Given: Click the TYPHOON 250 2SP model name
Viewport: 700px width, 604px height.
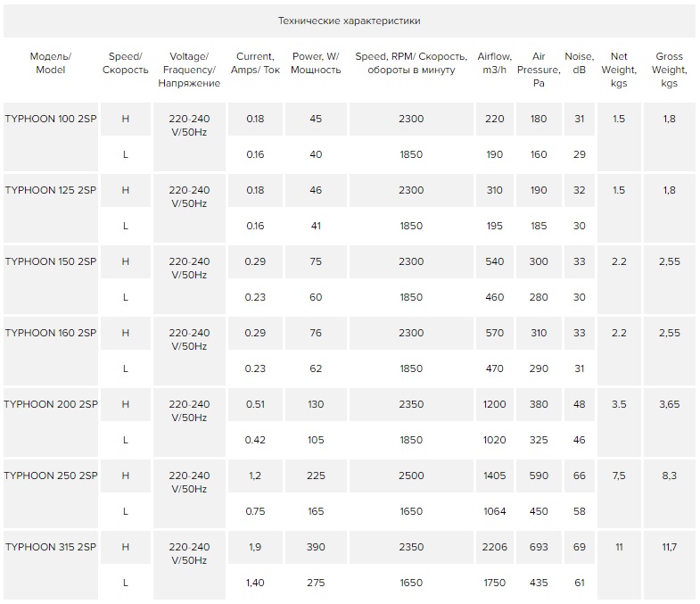Looking at the screenshot, I should pyautogui.click(x=51, y=476).
